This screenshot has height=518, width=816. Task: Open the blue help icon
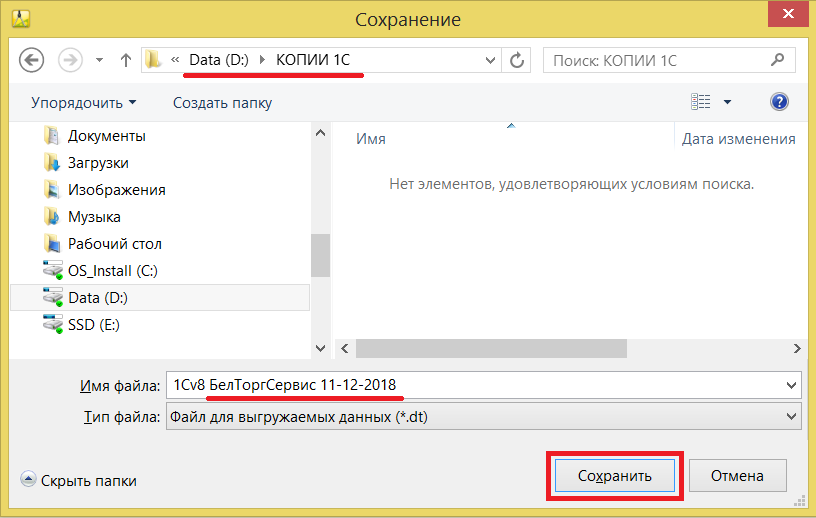tap(779, 102)
